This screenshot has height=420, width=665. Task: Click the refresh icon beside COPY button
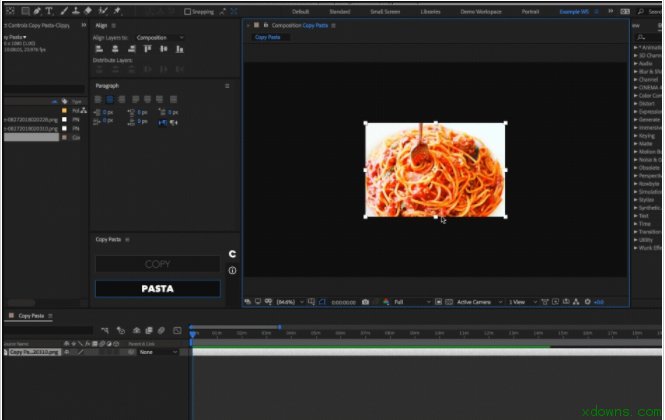pyautogui.click(x=232, y=254)
